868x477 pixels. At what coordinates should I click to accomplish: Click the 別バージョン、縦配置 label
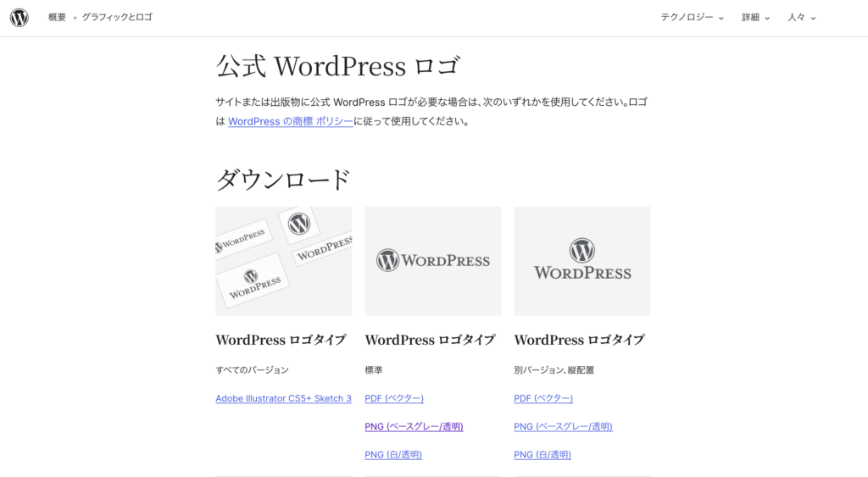tap(554, 369)
